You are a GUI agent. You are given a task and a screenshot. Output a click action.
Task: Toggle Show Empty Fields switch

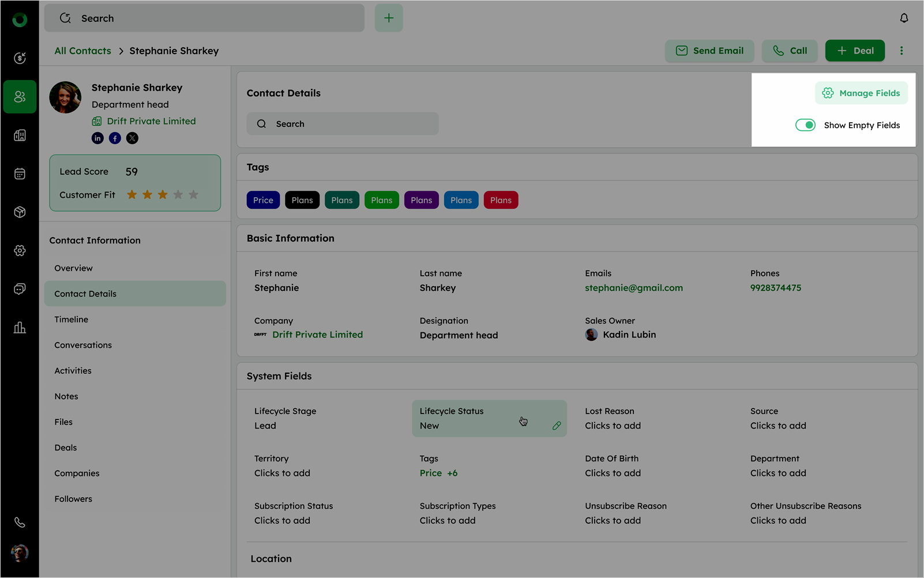tap(805, 125)
